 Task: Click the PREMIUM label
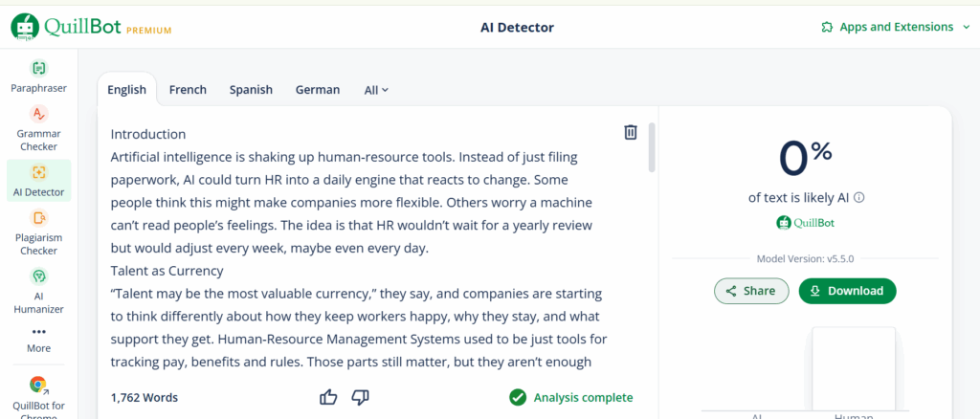[148, 31]
